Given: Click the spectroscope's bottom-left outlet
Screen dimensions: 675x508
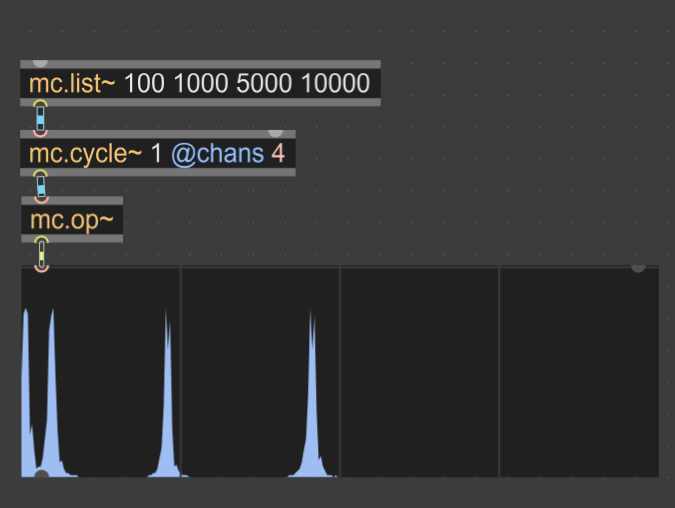Looking at the screenshot, I should tap(41, 474).
